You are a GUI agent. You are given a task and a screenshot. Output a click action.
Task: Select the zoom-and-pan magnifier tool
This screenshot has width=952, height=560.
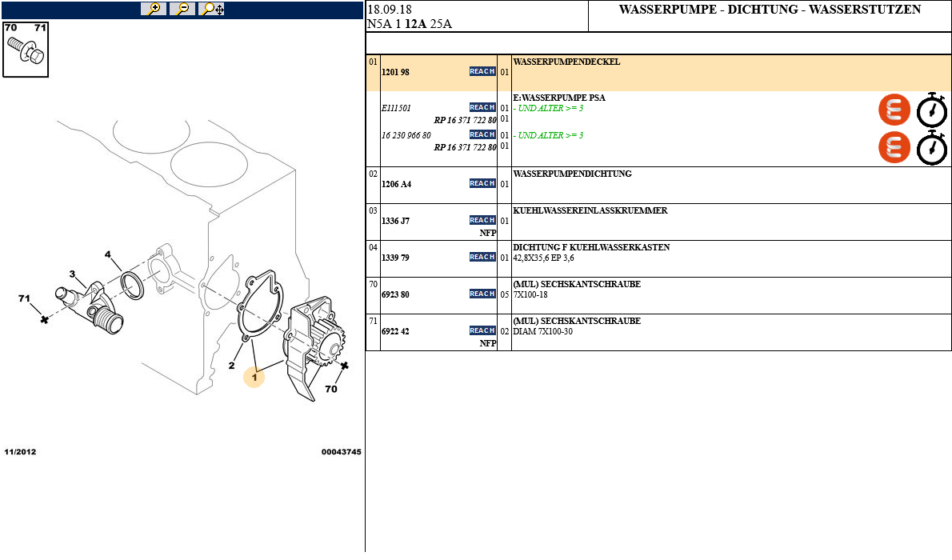212,9
